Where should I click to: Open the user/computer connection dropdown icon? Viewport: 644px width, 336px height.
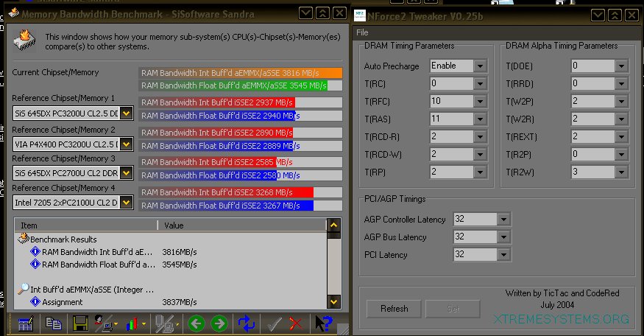(105, 323)
